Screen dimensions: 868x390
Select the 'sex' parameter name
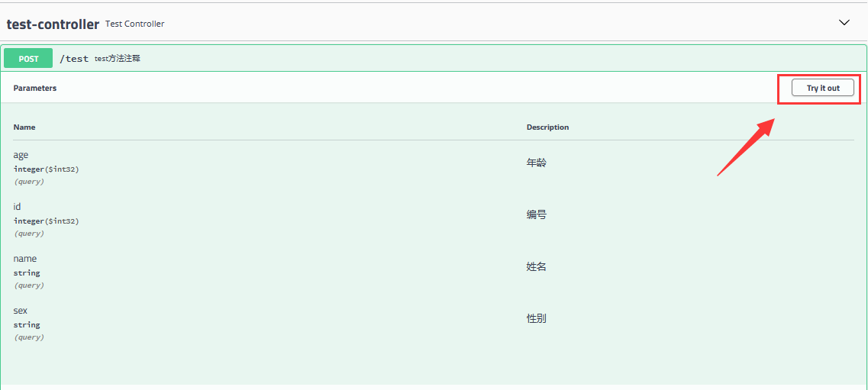click(20, 311)
